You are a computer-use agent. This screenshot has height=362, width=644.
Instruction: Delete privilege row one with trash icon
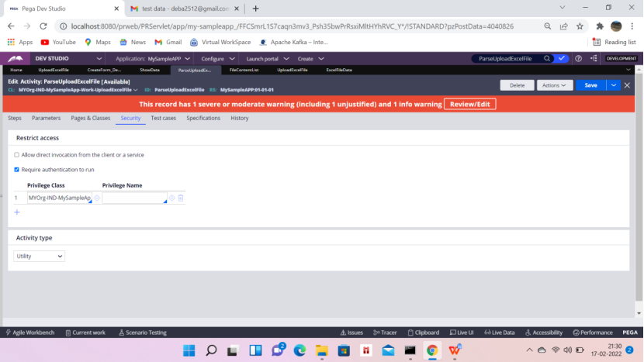coord(181,198)
